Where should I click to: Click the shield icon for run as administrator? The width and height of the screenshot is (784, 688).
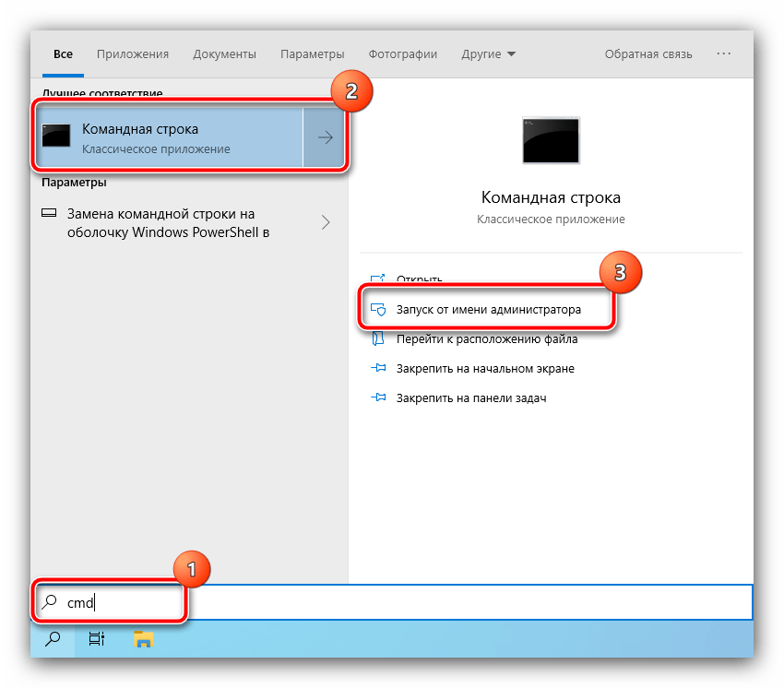pyautogui.click(x=378, y=311)
